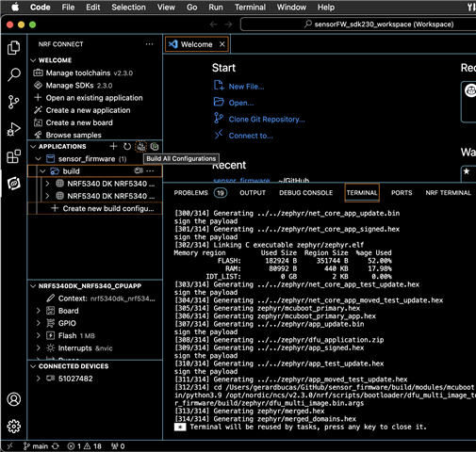This screenshot has width=476, height=452.
Task: Collapse the Applications section
Action: click(33, 147)
